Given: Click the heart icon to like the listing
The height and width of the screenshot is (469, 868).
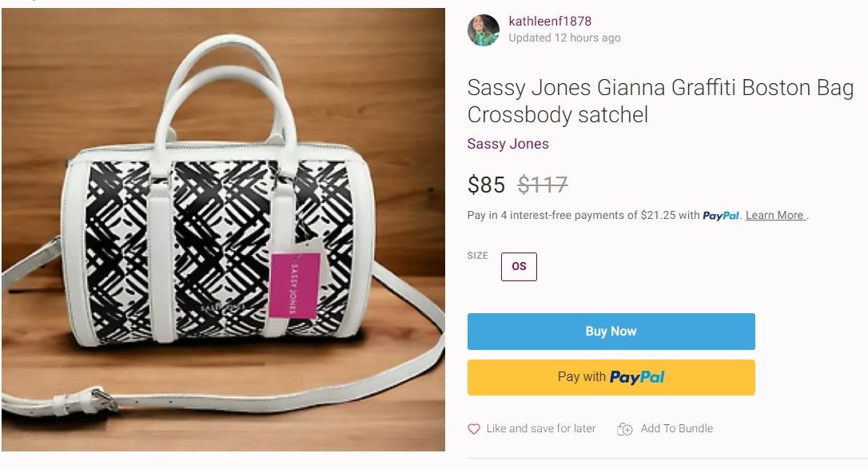Looking at the screenshot, I should tap(474, 429).
